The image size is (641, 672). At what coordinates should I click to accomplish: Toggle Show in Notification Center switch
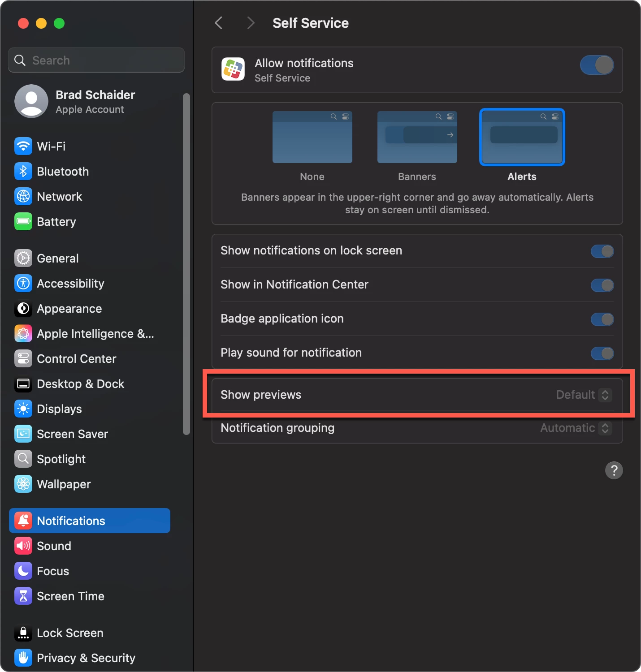[602, 285]
